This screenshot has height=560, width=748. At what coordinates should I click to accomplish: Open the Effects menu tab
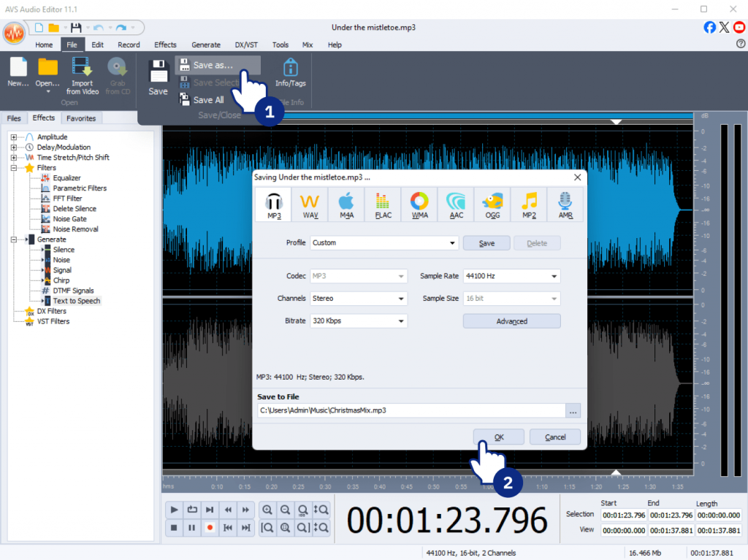point(165,45)
